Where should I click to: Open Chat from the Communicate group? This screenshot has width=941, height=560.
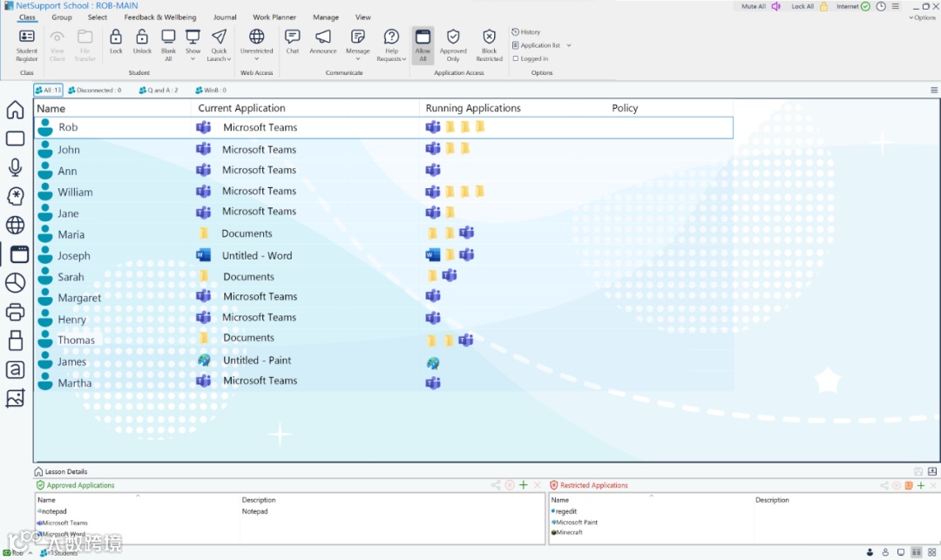pyautogui.click(x=292, y=42)
